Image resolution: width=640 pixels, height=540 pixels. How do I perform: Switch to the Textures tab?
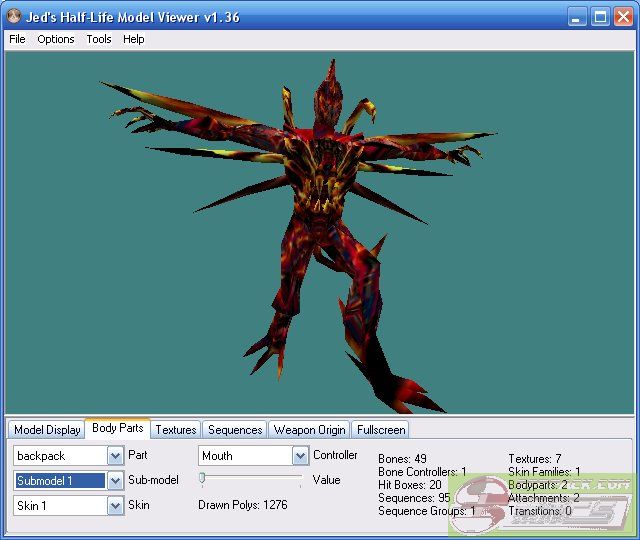click(176, 430)
